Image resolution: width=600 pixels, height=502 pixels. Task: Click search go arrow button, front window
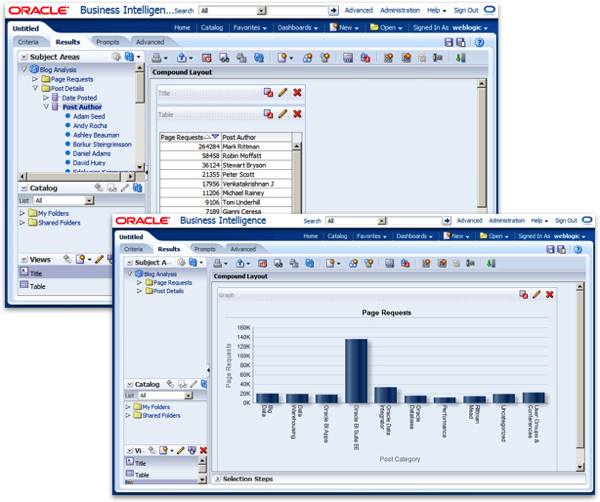click(447, 221)
